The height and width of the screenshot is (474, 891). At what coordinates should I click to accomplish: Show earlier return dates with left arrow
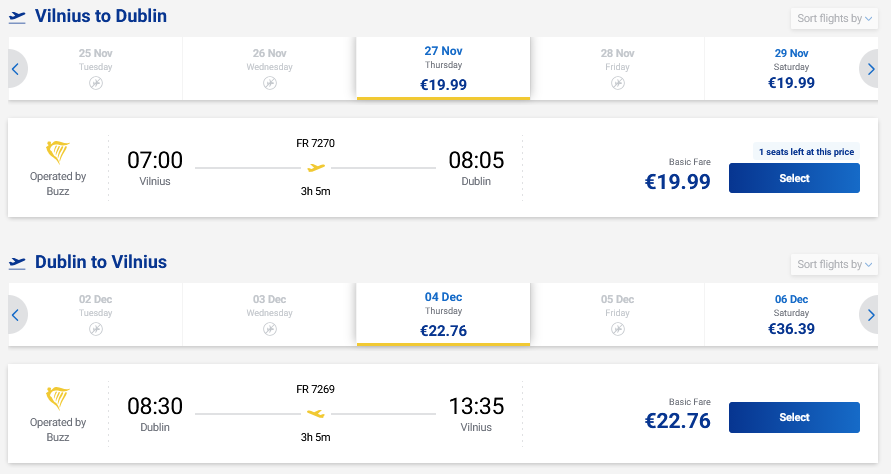point(15,315)
